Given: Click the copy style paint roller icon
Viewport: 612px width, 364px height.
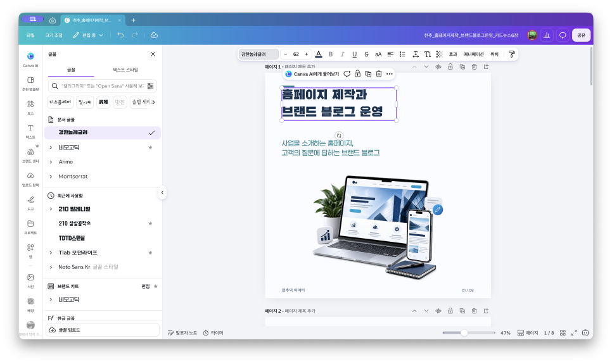Looking at the screenshot, I should (x=512, y=54).
